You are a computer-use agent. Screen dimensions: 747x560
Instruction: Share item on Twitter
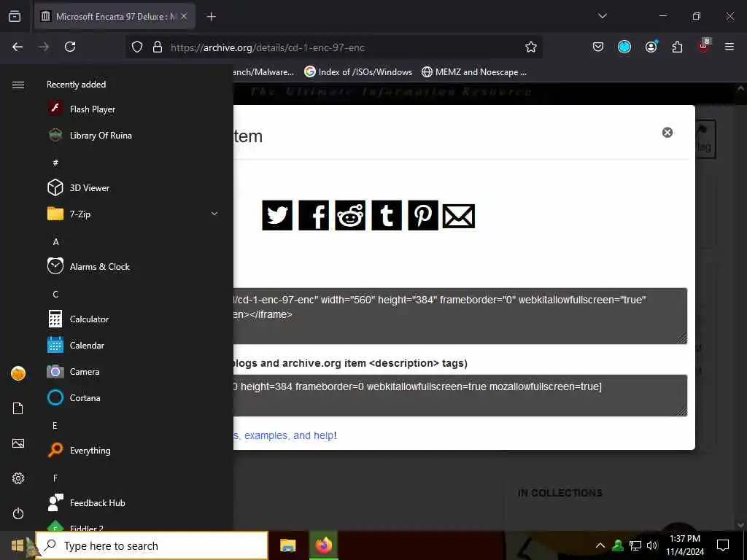(x=277, y=215)
